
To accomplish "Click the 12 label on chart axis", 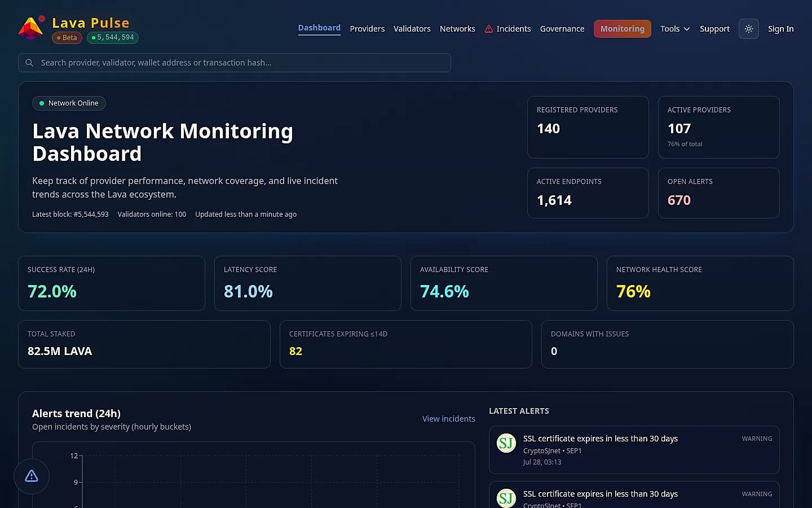I will (74, 456).
